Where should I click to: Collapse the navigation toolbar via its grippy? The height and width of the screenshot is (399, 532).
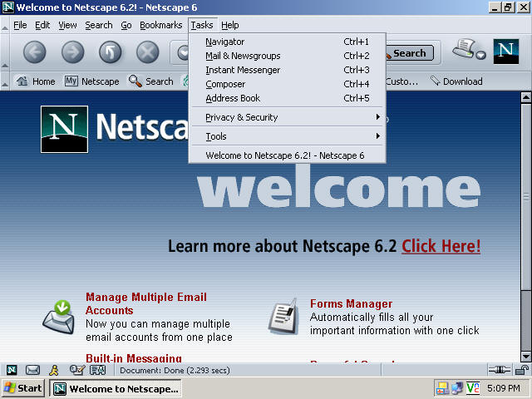point(5,52)
